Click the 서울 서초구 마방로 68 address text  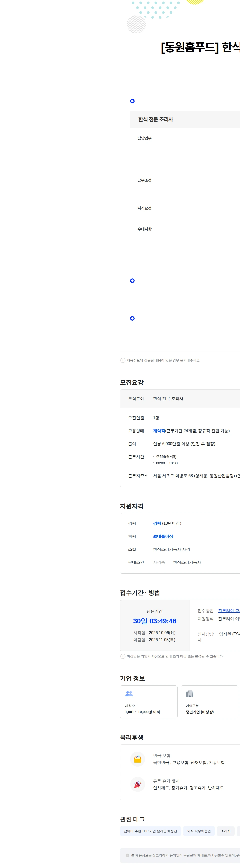coord(196,476)
